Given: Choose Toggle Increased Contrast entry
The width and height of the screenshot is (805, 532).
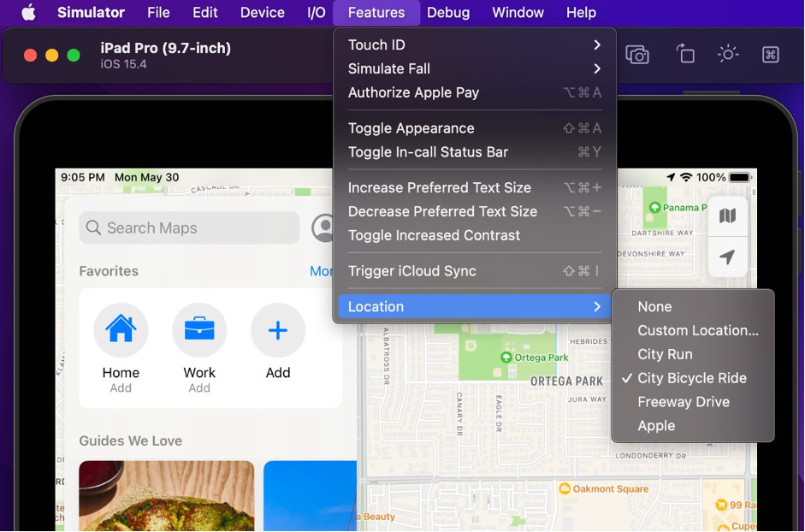Looking at the screenshot, I should (x=475, y=235).
